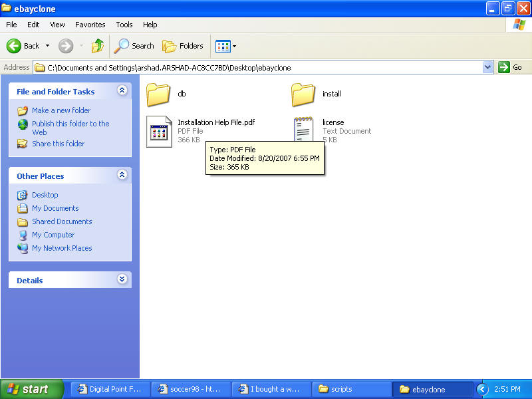Open the Search toolbar button
Image resolution: width=532 pixels, height=399 pixels.
[134, 46]
